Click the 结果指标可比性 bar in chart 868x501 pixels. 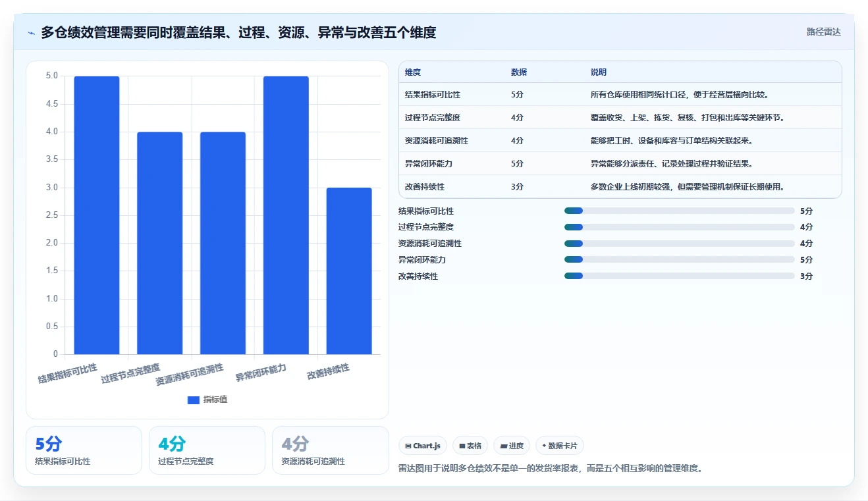[x=97, y=215]
